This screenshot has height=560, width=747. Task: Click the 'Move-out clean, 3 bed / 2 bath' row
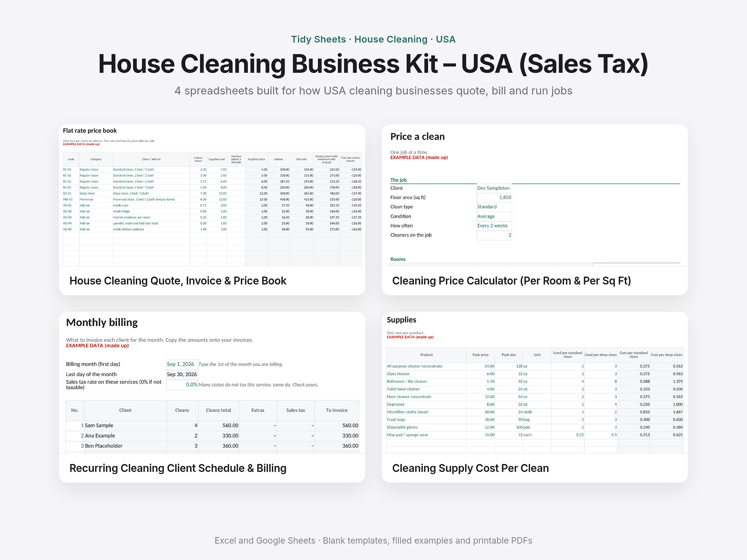(x=212, y=199)
